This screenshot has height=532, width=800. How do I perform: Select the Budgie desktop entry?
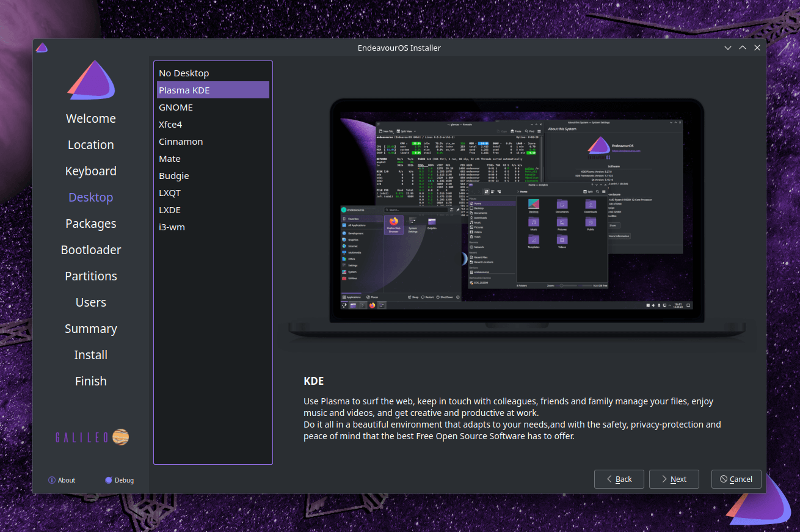[173, 175]
